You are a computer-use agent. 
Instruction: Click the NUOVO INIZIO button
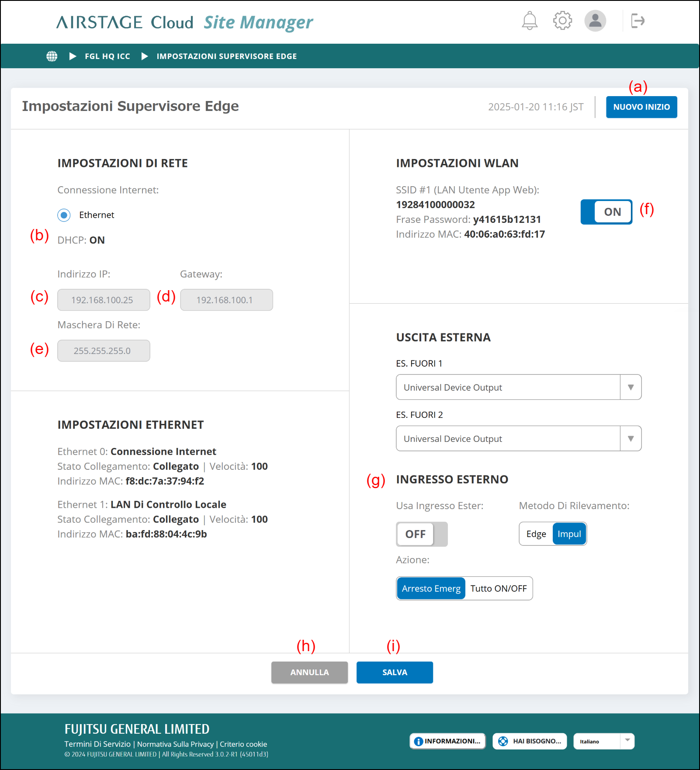click(x=641, y=107)
